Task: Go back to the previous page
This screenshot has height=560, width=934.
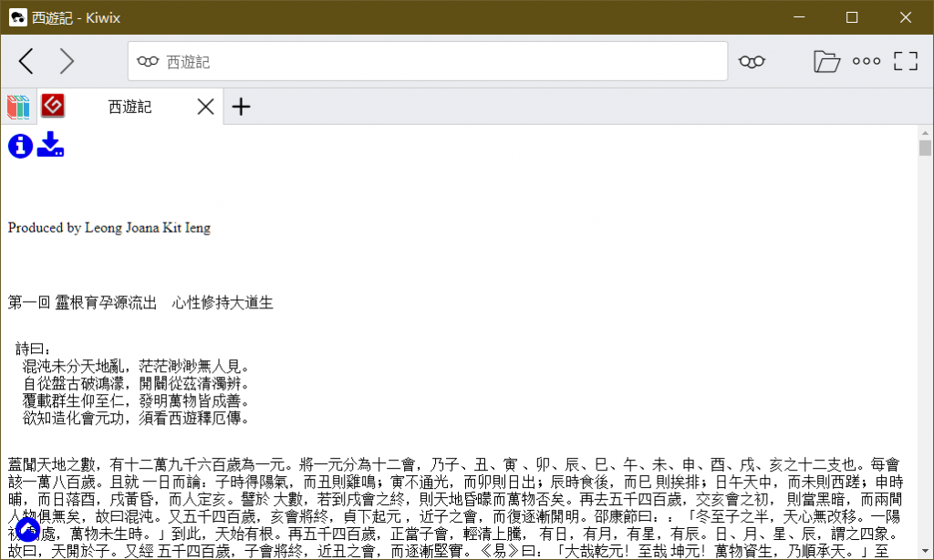Action: 26,61
